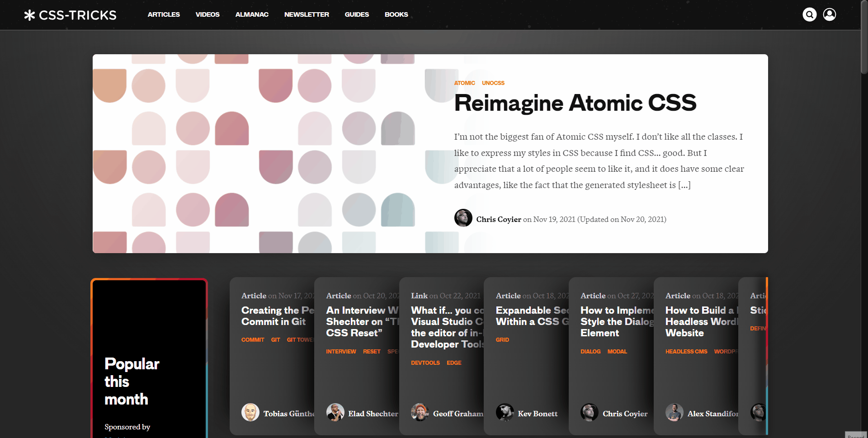Click Kev Bonett's author avatar
Screen dimensions: 868x438
click(505, 412)
